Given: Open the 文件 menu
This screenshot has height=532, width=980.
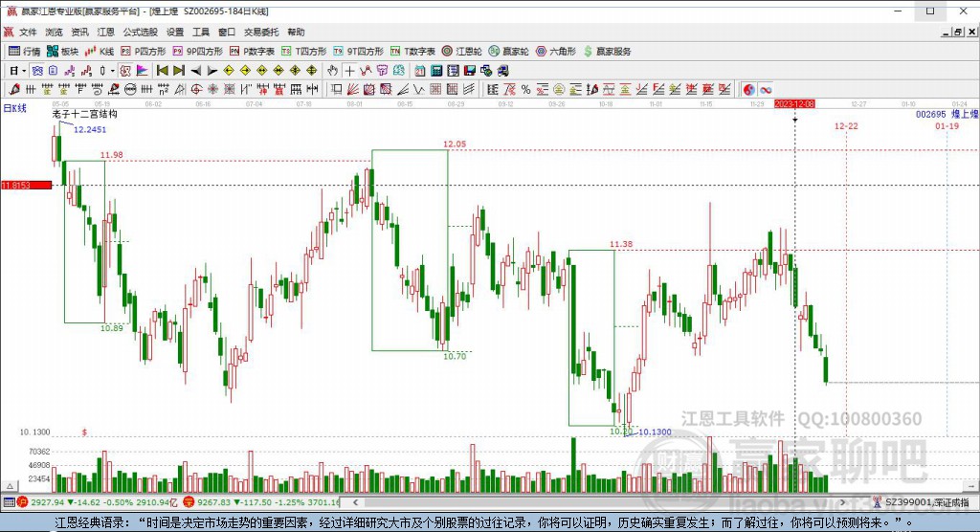Looking at the screenshot, I should (28, 32).
